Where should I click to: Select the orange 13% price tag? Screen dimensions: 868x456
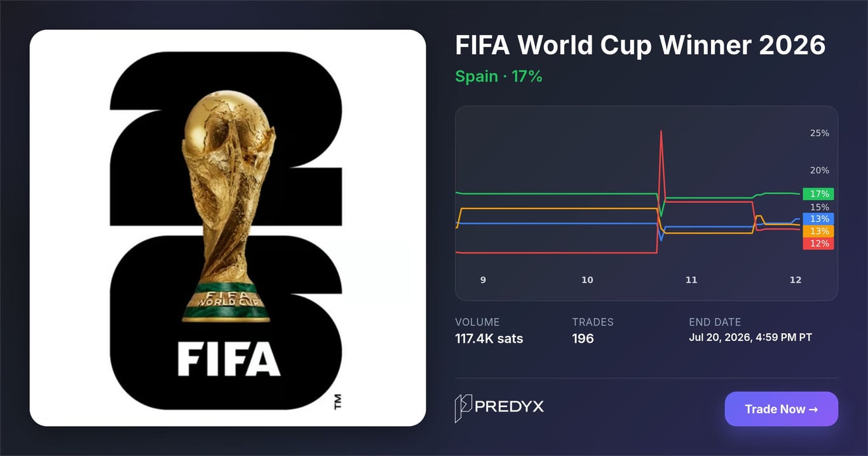pyautogui.click(x=818, y=231)
